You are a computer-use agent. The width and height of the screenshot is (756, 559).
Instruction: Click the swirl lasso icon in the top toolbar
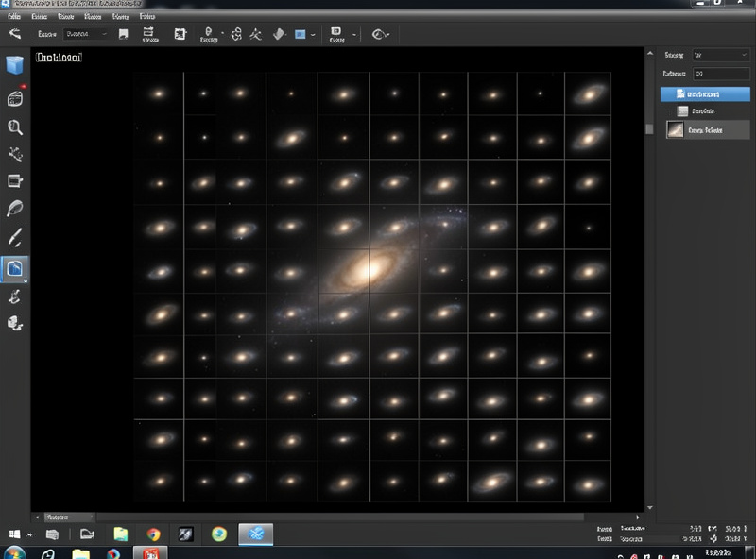pyautogui.click(x=236, y=34)
